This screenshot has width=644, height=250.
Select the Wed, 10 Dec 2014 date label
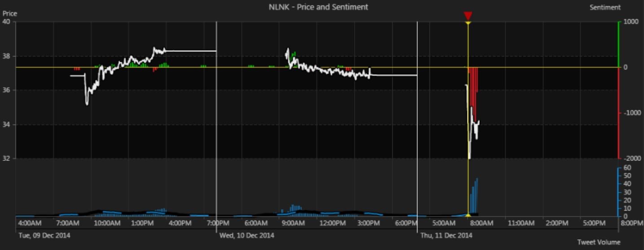click(246, 235)
